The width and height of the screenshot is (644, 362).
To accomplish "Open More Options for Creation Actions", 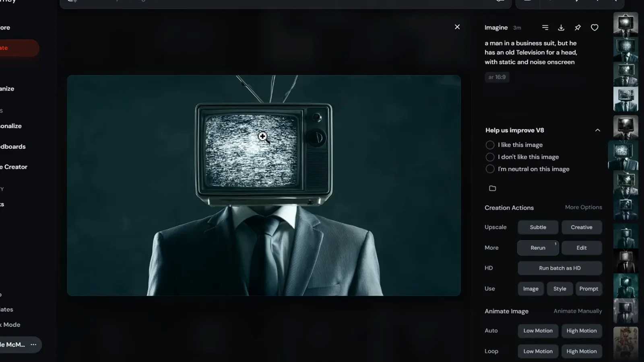I will pos(584,207).
